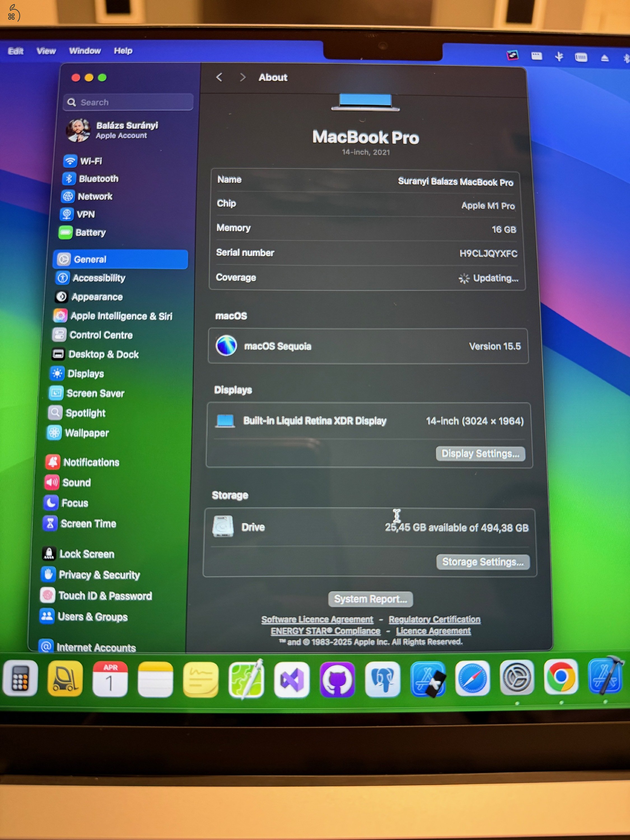
Task: Select Battery in the settings sidebar
Action: 91,232
